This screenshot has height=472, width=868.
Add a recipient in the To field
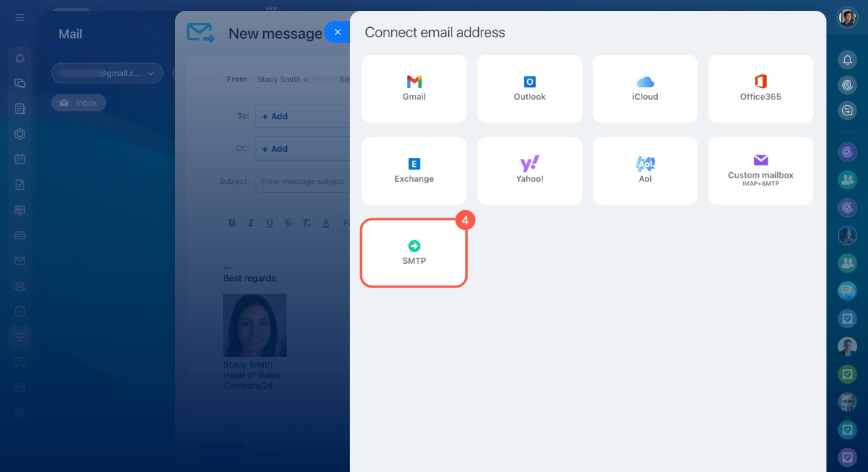coord(275,117)
